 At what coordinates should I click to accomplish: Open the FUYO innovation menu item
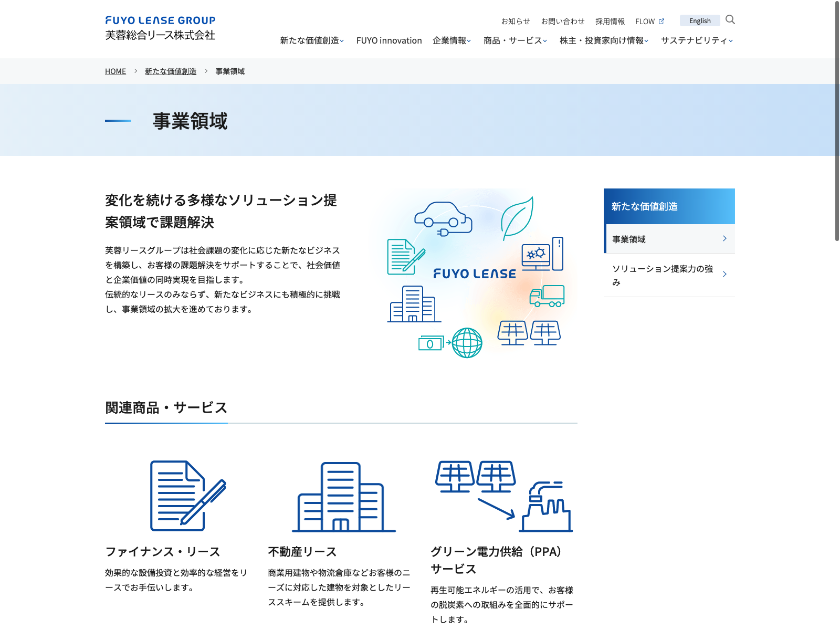point(389,40)
